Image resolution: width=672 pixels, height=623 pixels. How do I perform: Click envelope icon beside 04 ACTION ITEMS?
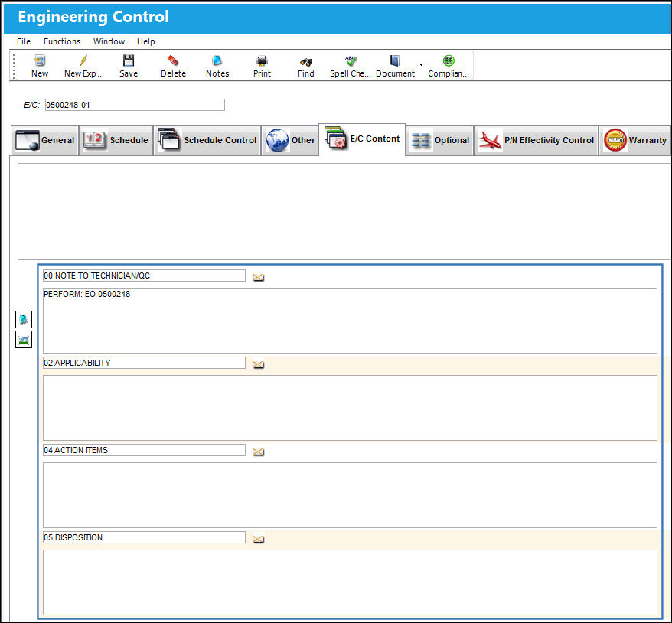pyautogui.click(x=258, y=452)
